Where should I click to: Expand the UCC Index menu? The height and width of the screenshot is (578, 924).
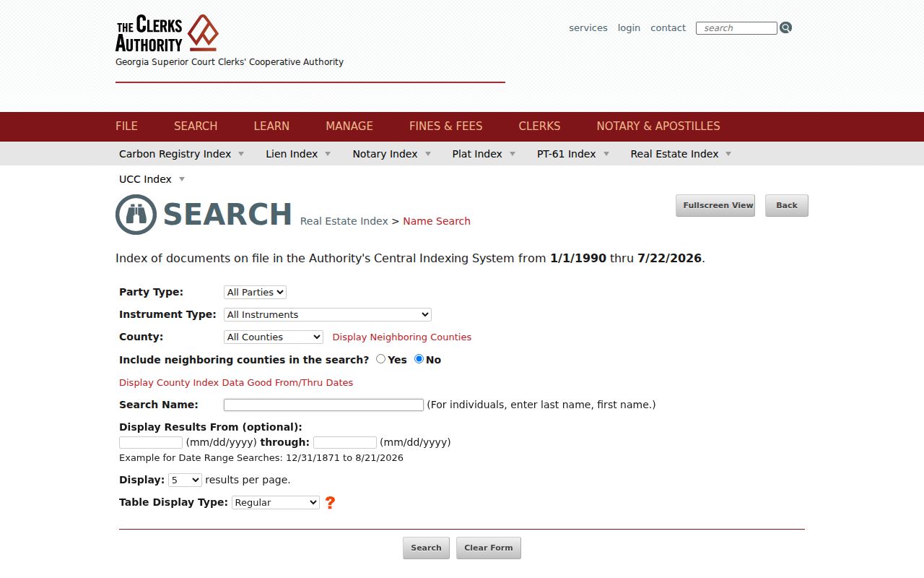pos(152,179)
